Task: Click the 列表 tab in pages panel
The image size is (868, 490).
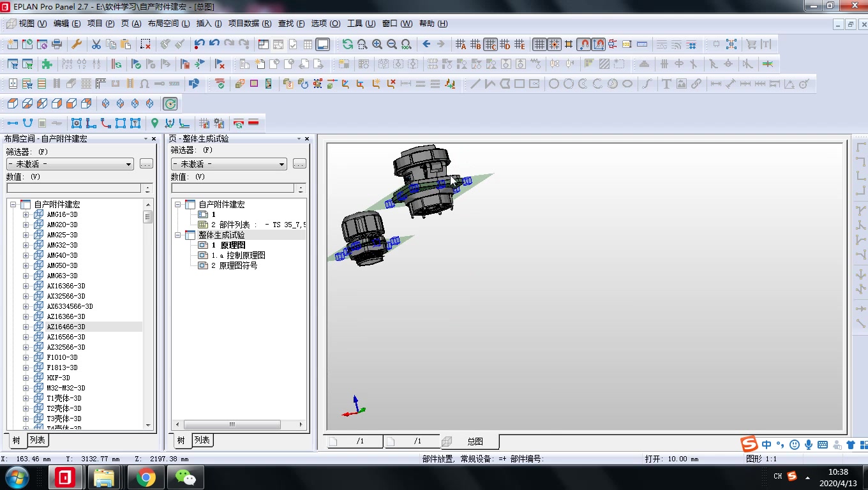Action: pyautogui.click(x=202, y=440)
